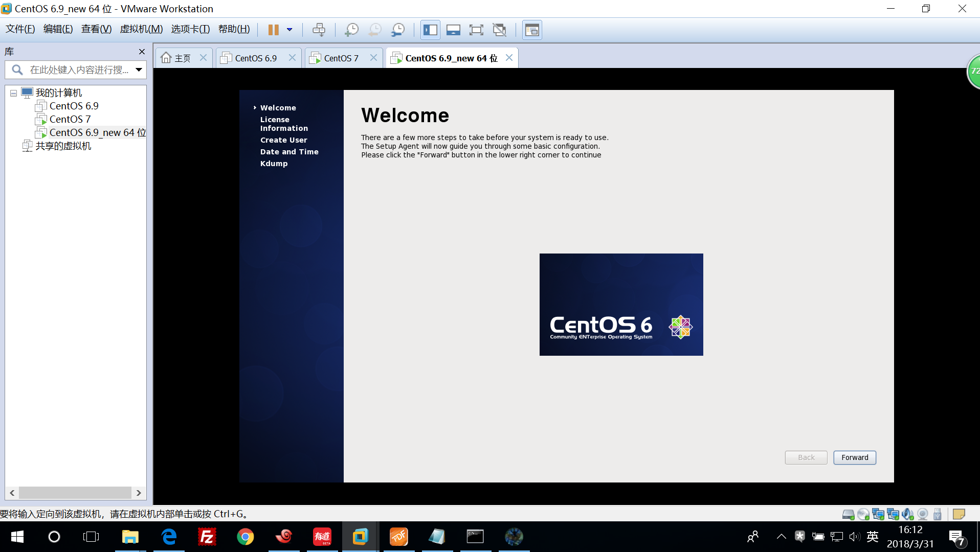
Task: Revert to previous snapshot icon
Action: [375, 30]
